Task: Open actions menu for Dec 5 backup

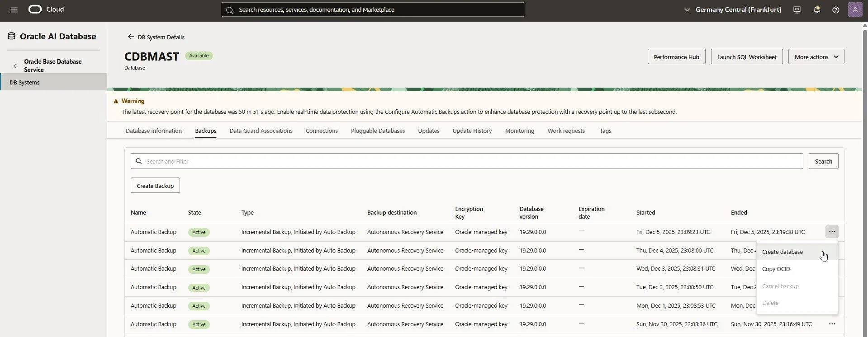Action: (832, 232)
